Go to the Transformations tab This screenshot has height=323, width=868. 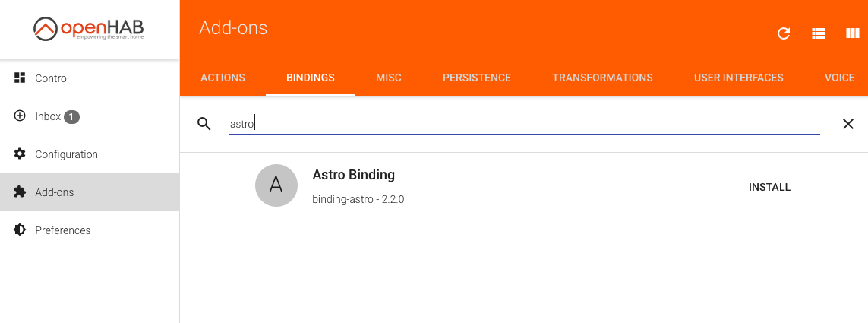[602, 78]
